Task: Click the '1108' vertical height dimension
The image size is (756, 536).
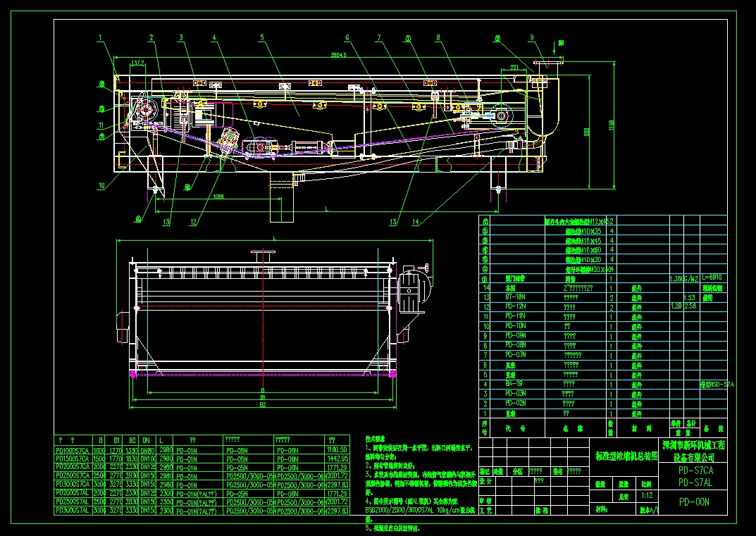Action: (611, 125)
